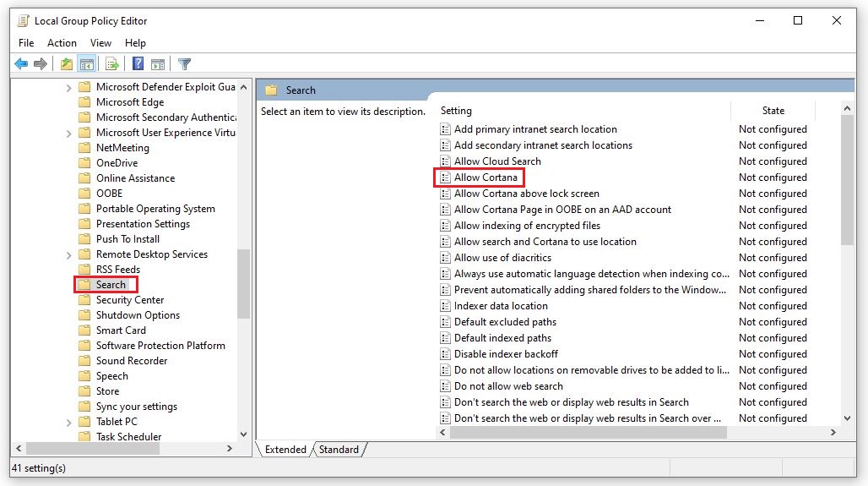Viewport: 868px width, 486px height.
Task: Toggle Show/Hide Console Tree toolbar button
Action: click(x=86, y=64)
